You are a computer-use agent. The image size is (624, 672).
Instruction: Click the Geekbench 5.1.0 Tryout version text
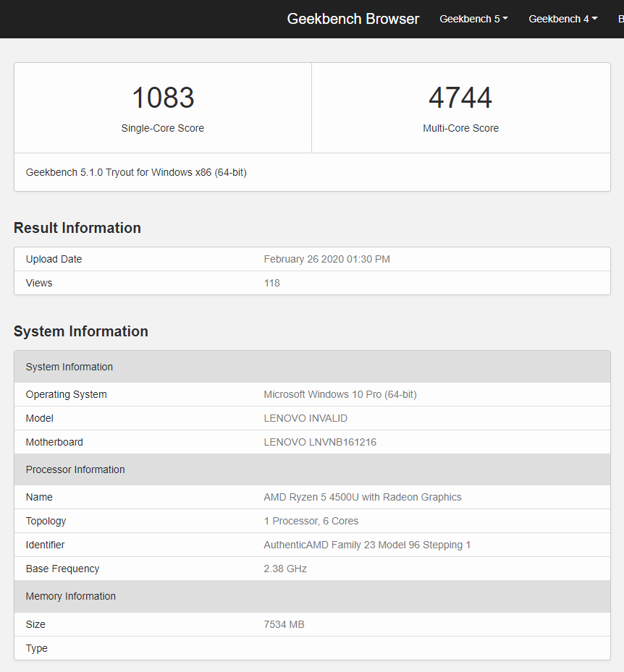[136, 172]
